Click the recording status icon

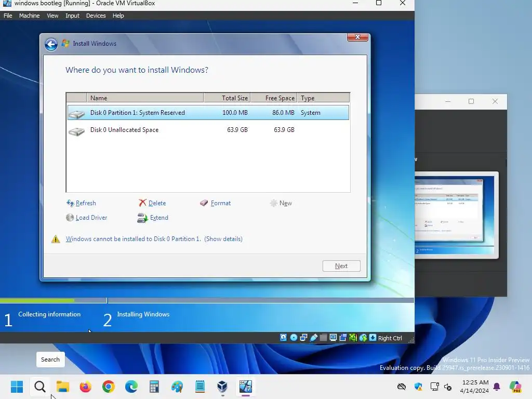pyautogui.click(x=343, y=338)
